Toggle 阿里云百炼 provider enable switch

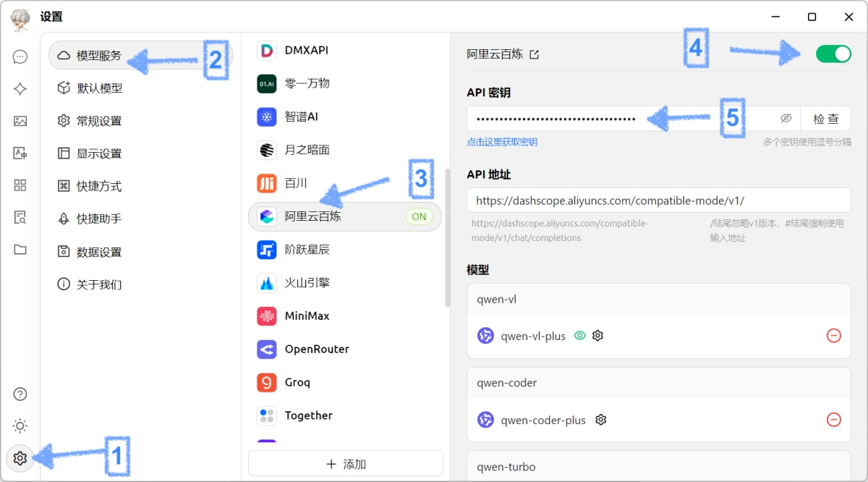(x=833, y=54)
